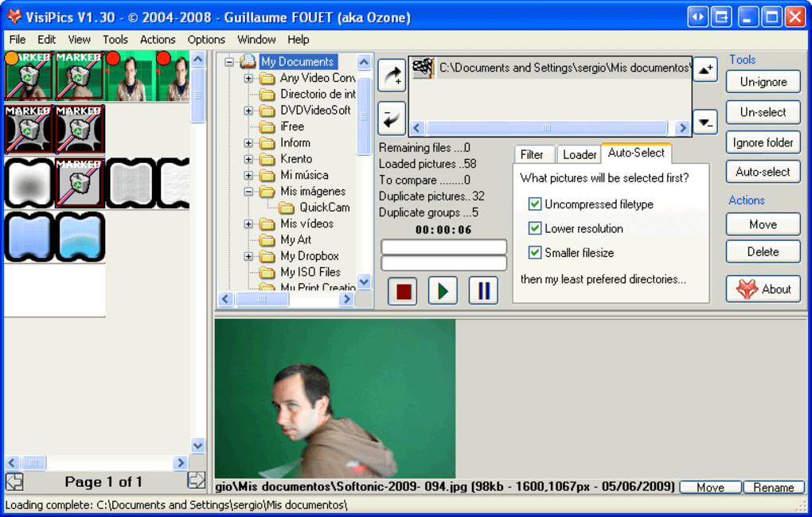Screen dimensions: 812x517
Task: Click add folder arrow icon with plus
Action: (392, 76)
